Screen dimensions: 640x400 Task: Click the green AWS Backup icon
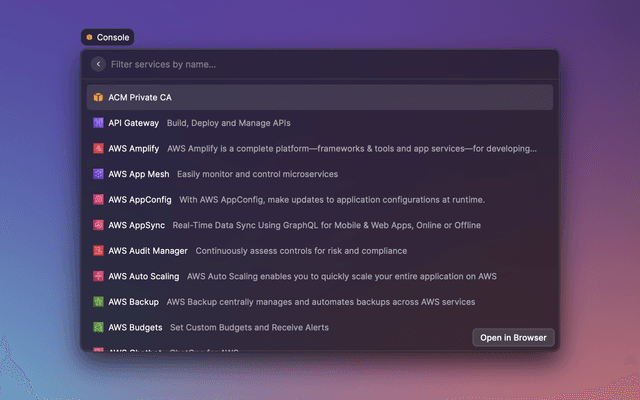pyautogui.click(x=98, y=301)
